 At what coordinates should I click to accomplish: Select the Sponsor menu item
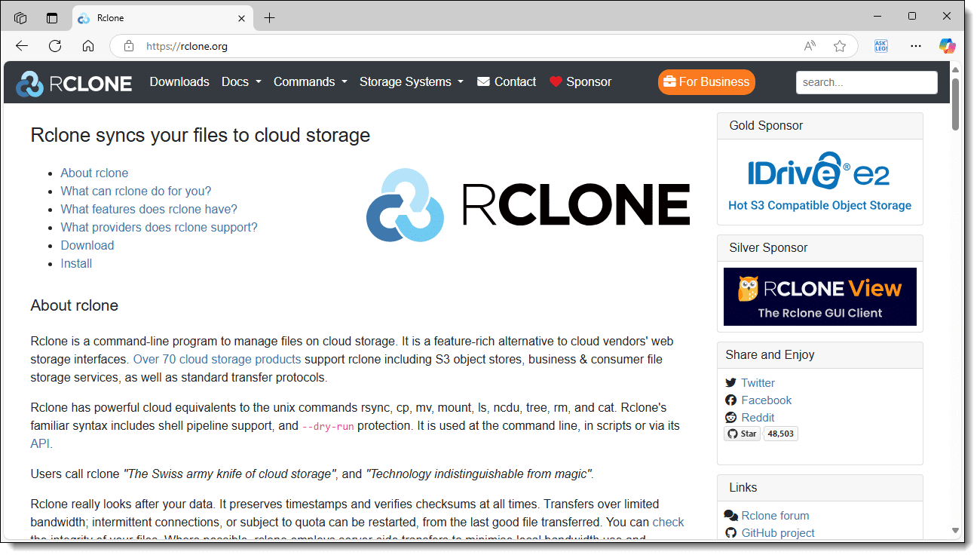point(580,82)
